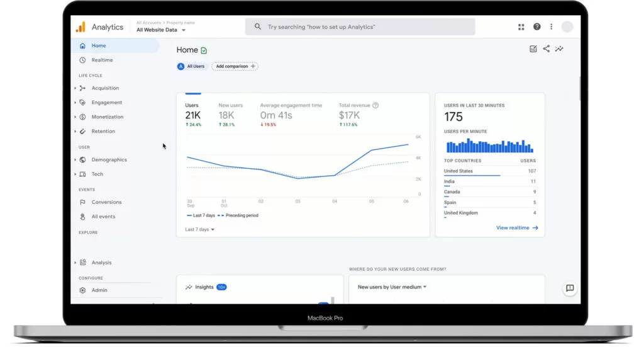Open the insights sparkline icon near Share
This screenshot has height=347, width=644.
[x=559, y=49]
